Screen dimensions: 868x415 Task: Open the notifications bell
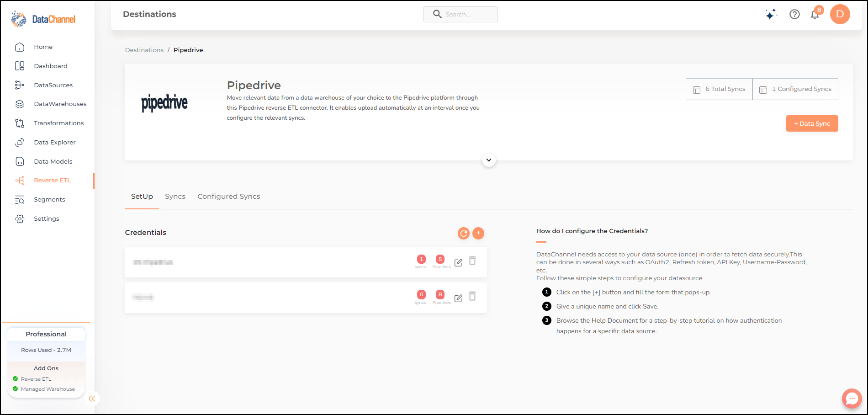[815, 15]
